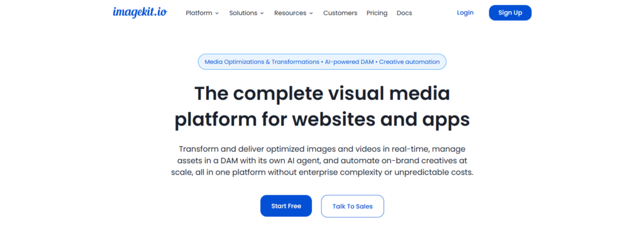Viewport: 644px width, 236px height.
Task: Click the Sign Up button
Action: (x=510, y=13)
